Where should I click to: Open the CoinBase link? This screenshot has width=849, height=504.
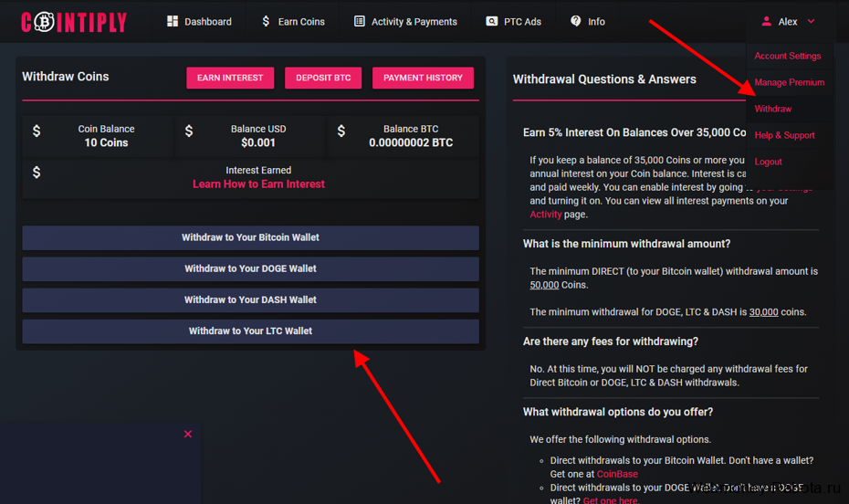coord(617,474)
